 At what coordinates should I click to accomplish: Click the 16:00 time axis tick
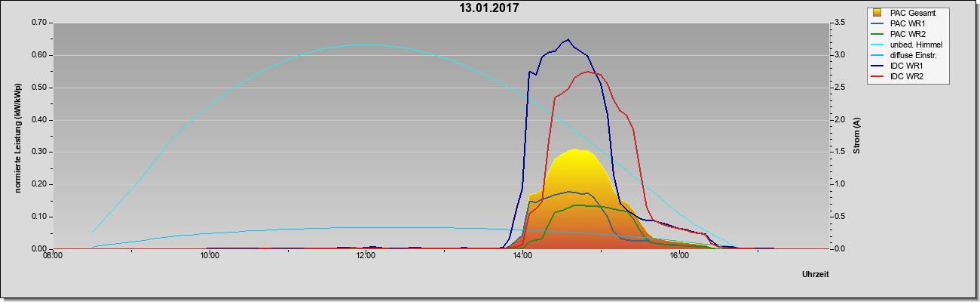pyautogui.click(x=679, y=256)
